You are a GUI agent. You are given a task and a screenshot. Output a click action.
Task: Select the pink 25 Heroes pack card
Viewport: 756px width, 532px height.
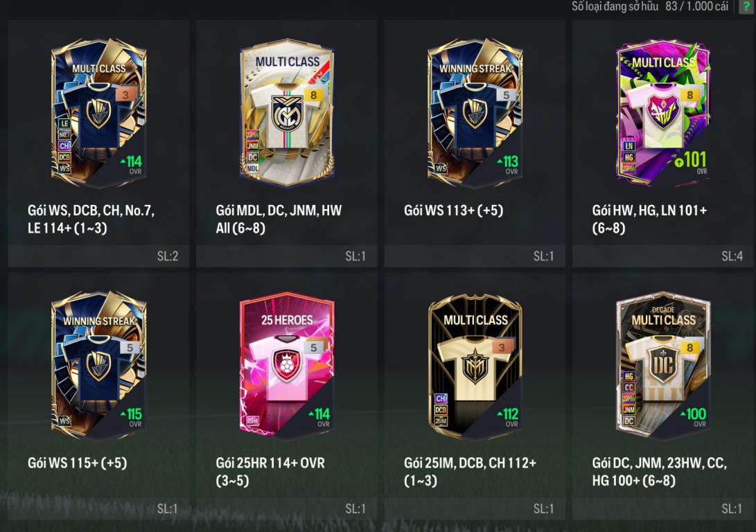287,365
